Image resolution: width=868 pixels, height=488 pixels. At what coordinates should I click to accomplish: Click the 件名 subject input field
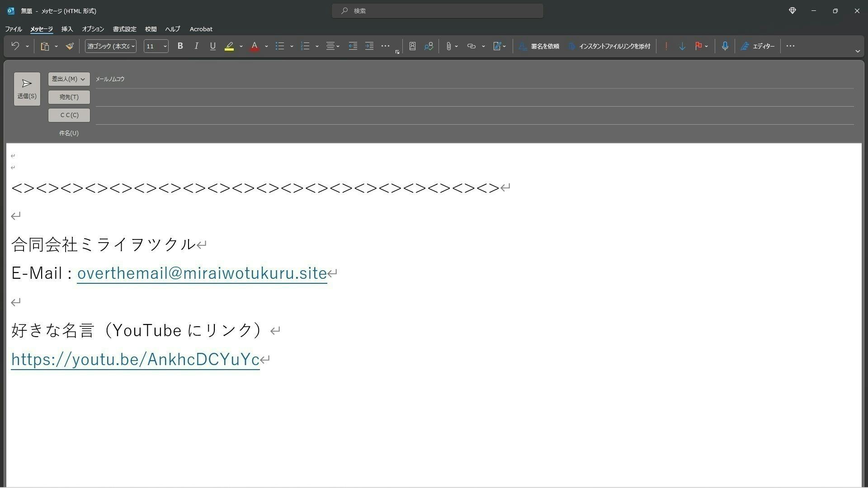[x=474, y=133]
